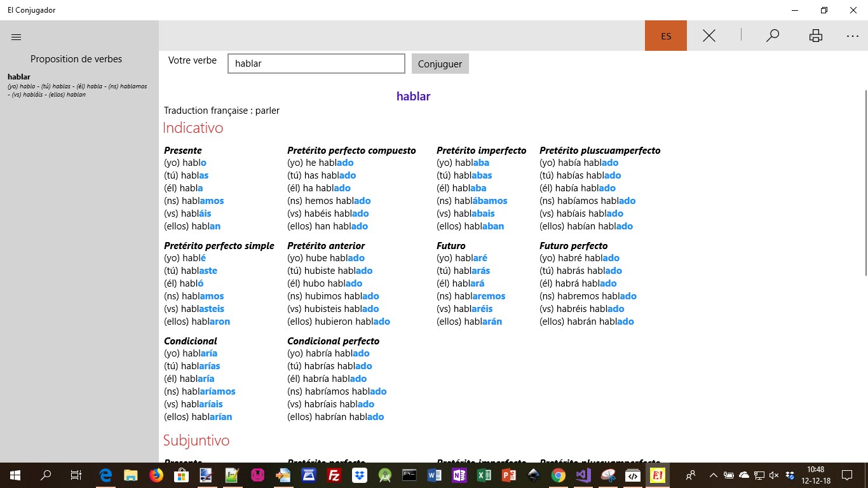Launch Microsoft Edge from the taskbar
The height and width of the screenshot is (488, 868).
(x=105, y=475)
